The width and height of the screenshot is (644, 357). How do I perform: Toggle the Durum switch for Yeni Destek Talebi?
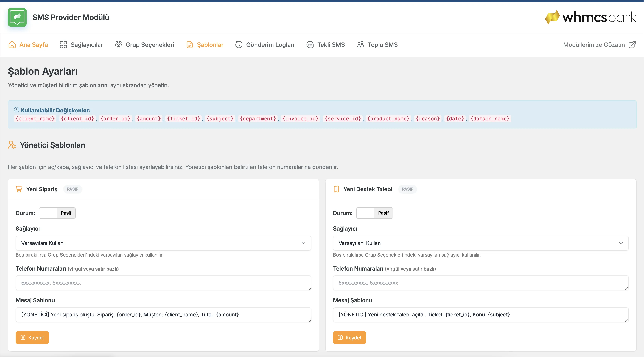(x=374, y=213)
